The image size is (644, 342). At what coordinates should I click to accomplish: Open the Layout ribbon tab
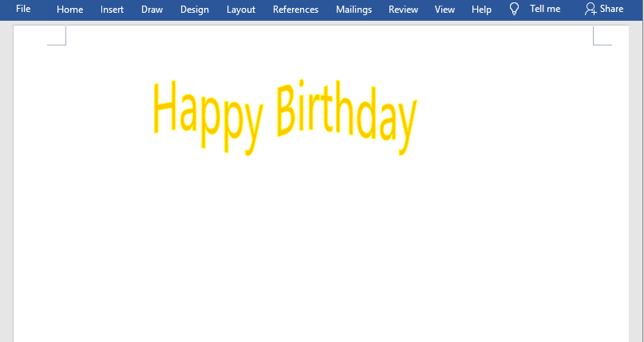(241, 10)
